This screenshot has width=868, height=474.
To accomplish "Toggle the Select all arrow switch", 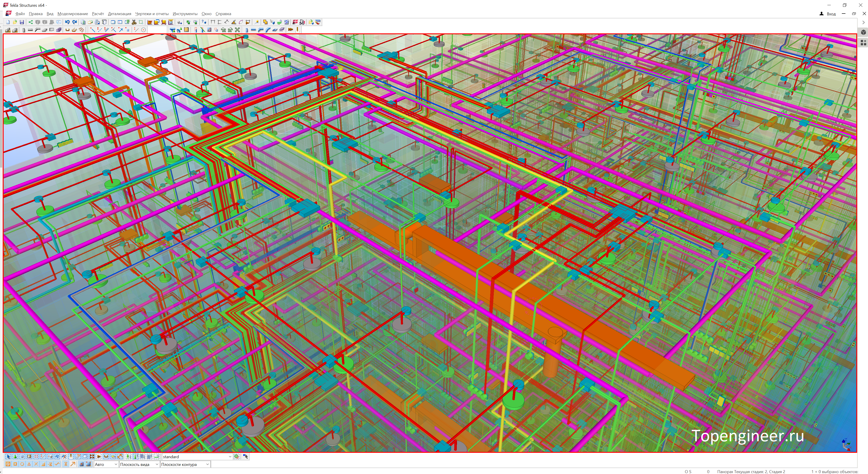I will (8, 456).
